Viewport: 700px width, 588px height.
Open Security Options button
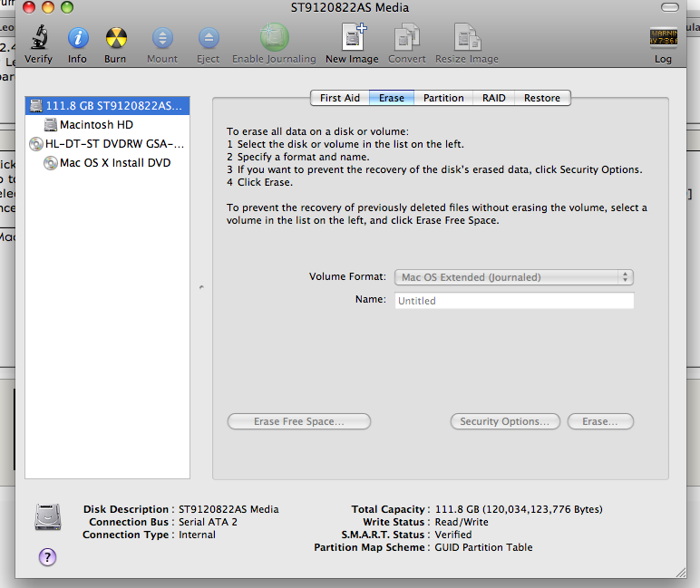505,421
